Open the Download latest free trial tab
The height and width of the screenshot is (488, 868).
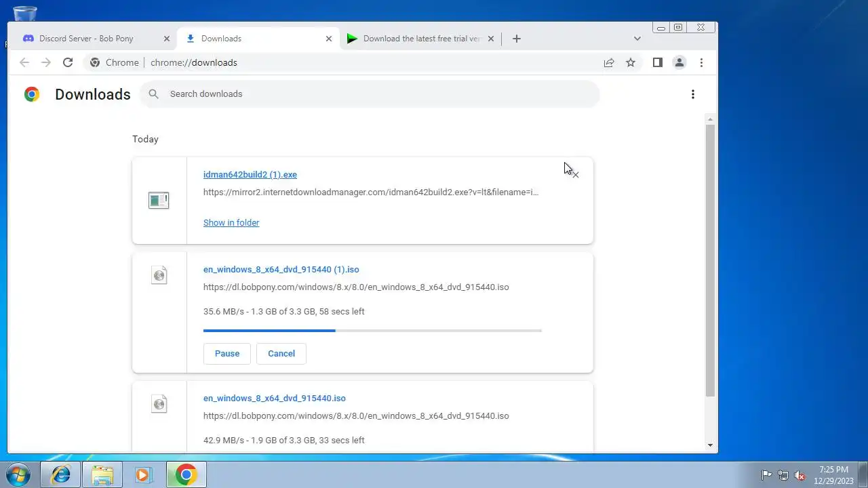coord(420,39)
